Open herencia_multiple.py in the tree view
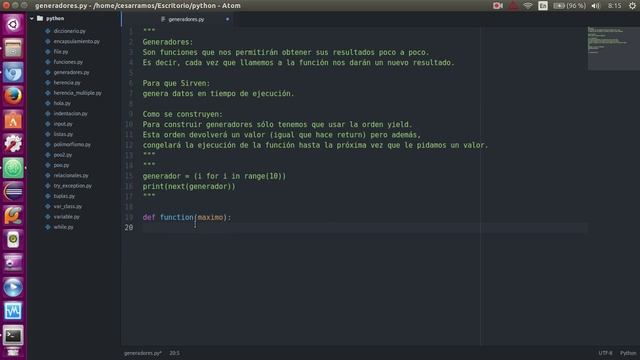The height and width of the screenshot is (360, 640). [x=78, y=93]
